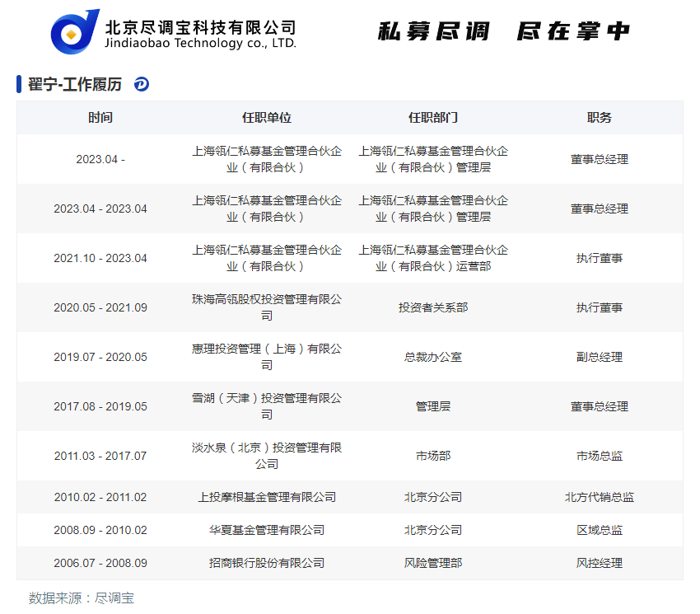Click the date cell 2019.07 - 2020.05
700x614 pixels.
pyautogui.click(x=100, y=357)
